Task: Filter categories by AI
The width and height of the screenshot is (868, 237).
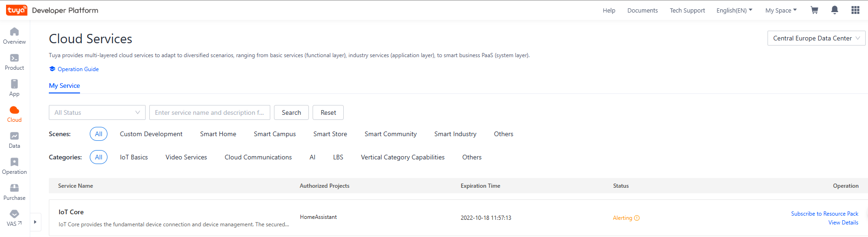Action: [313, 157]
